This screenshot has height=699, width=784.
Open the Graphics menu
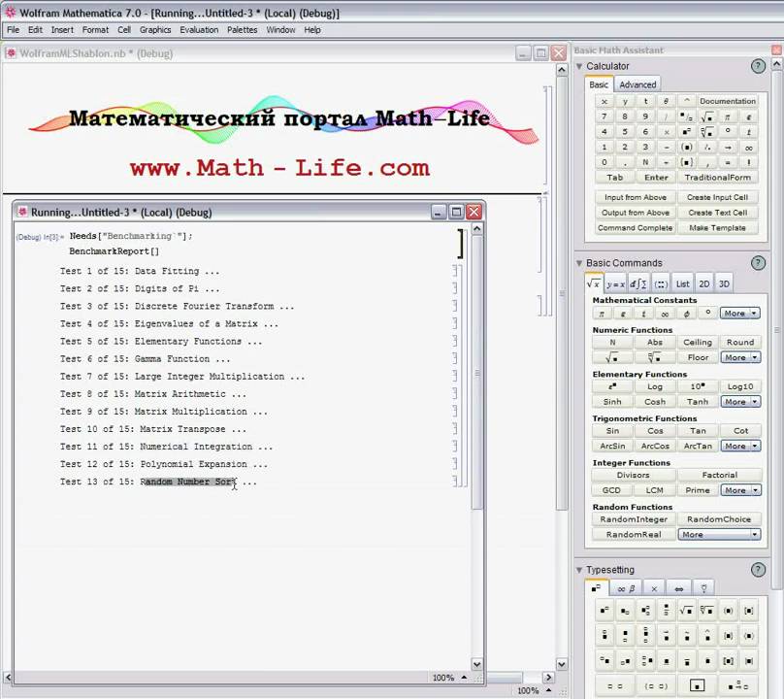click(x=155, y=30)
